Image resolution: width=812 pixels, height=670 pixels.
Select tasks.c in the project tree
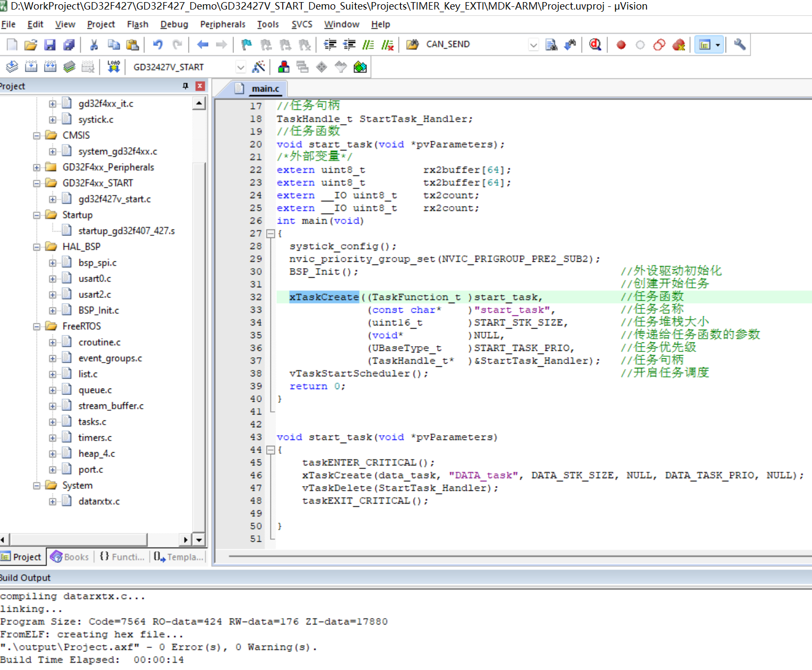[x=92, y=422]
